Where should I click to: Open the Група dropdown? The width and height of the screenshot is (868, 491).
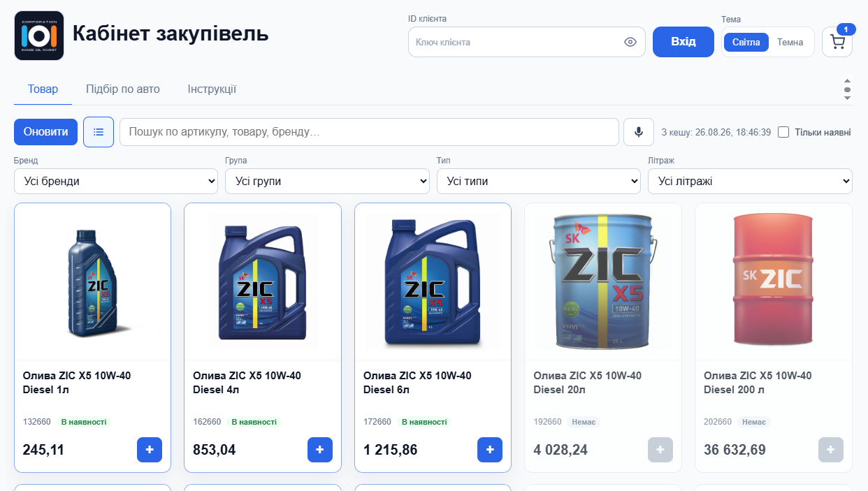coord(327,182)
